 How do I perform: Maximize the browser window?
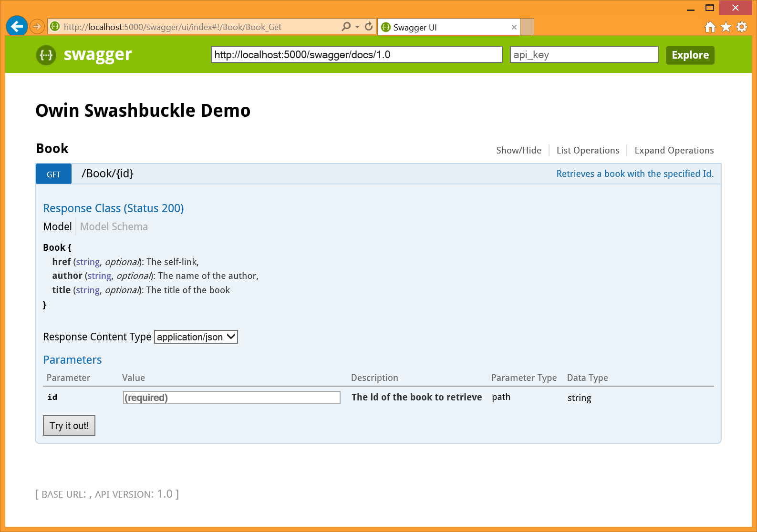point(710,8)
